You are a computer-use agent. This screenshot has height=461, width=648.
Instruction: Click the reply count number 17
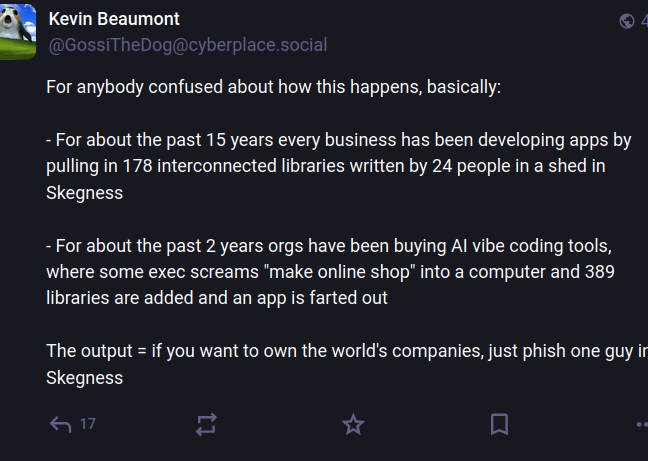tap(88, 424)
